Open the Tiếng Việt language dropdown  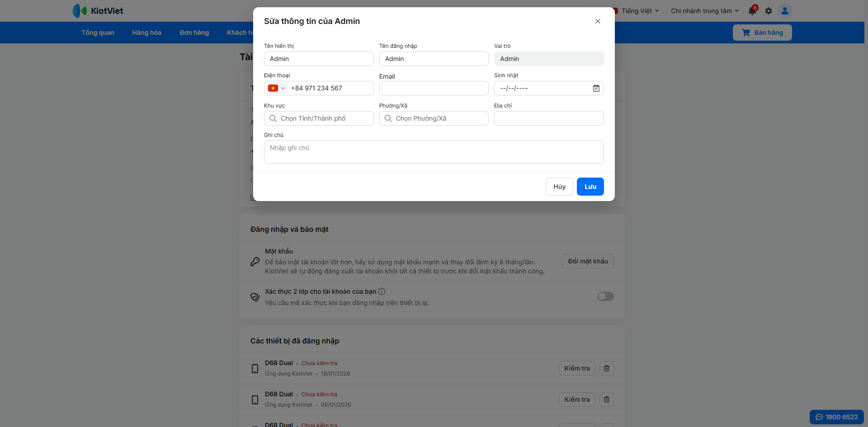640,11
